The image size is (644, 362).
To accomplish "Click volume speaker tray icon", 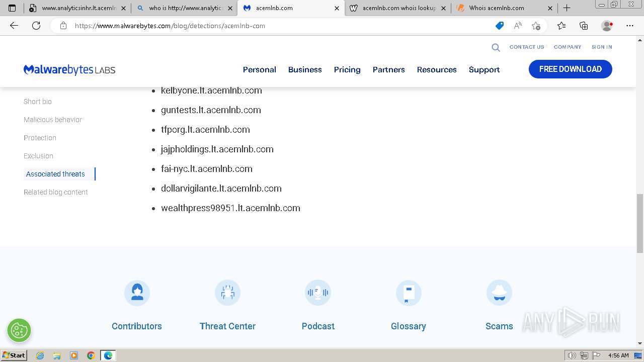I will tap(572, 355).
